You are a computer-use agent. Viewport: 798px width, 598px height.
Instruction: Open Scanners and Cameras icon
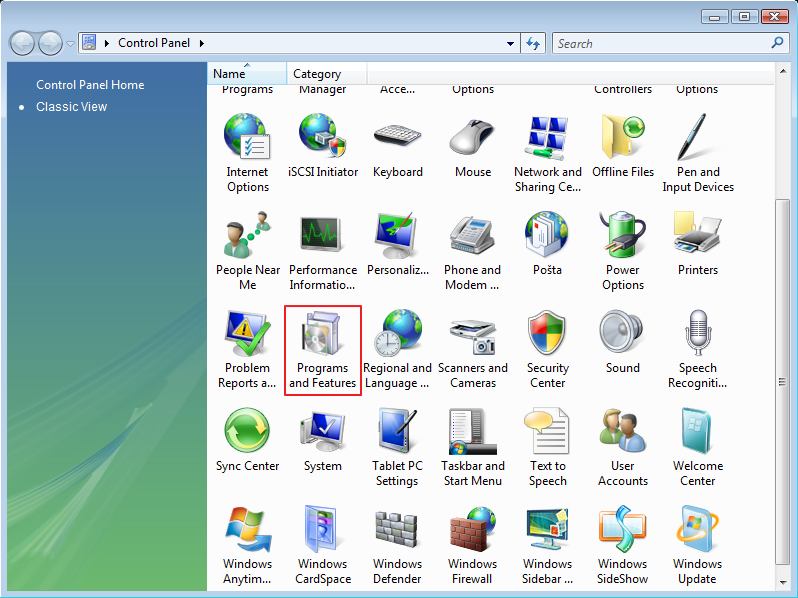(472, 335)
